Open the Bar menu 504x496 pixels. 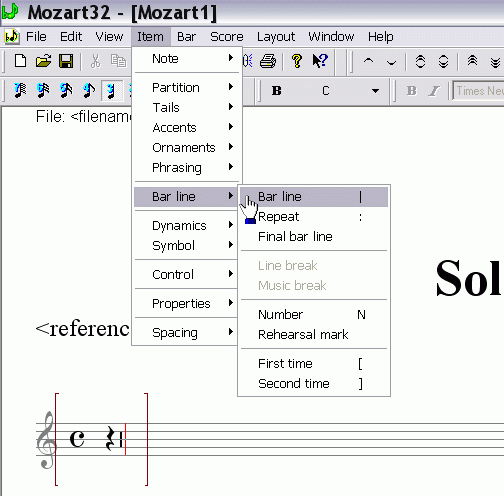186,36
